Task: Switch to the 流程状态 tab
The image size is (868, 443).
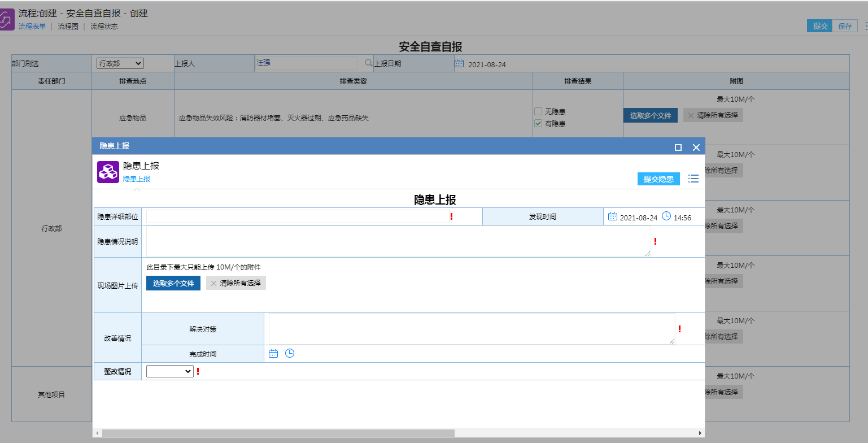Action: (x=104, y=27)
